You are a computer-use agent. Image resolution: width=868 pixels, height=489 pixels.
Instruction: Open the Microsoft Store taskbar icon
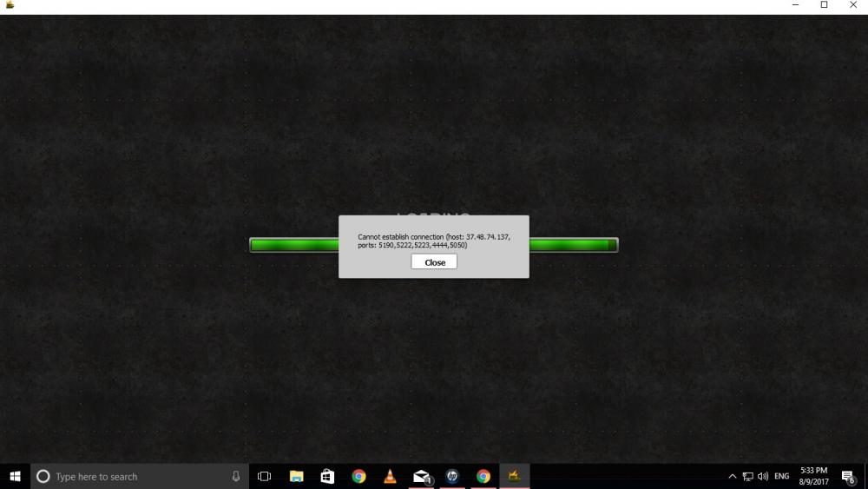327,476
